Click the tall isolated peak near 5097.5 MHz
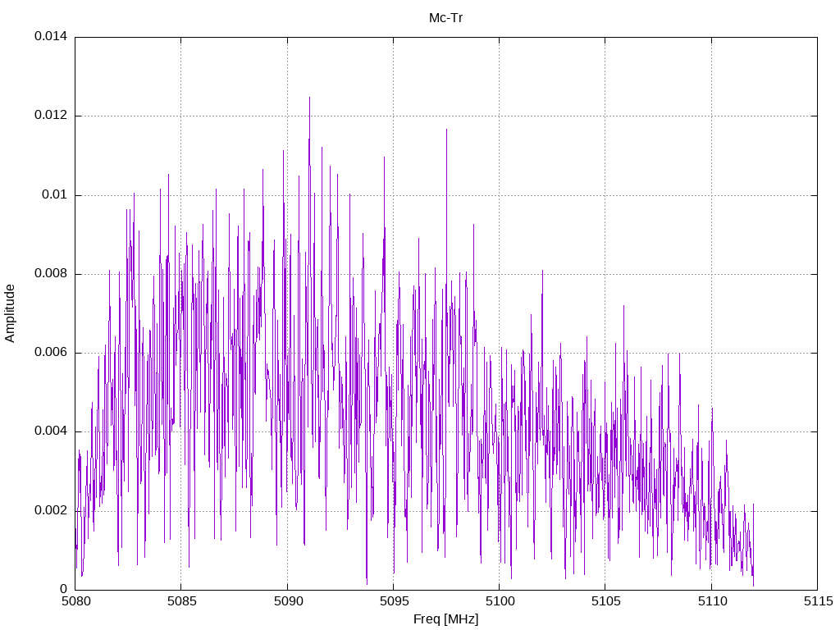Viewport: 840px width, 630px height. [x=446, y=130]
